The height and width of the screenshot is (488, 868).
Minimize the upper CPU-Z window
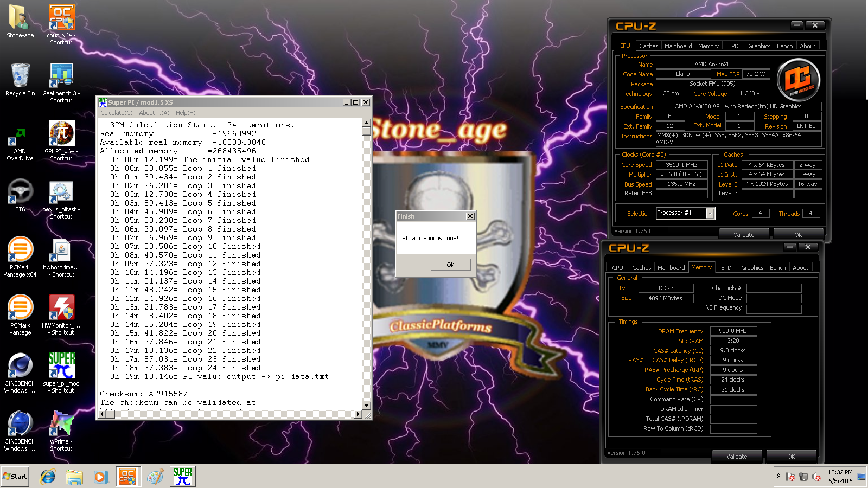click(x=796, y=25)
